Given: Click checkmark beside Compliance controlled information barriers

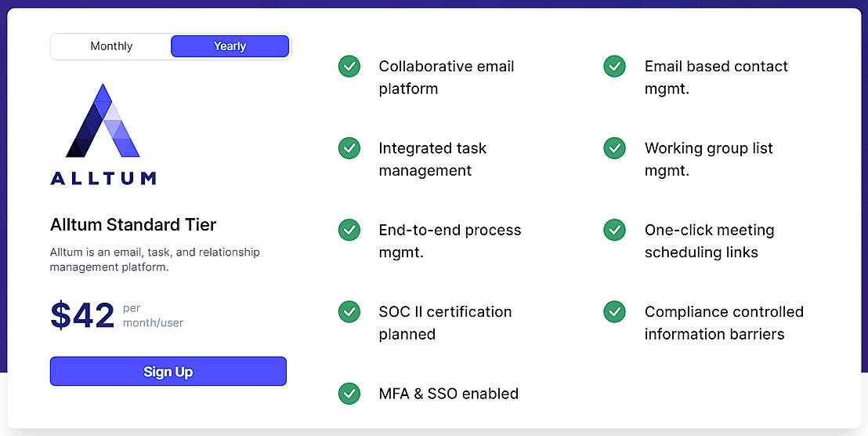Looking at the screenshot, I should click(x=614, y=312).
